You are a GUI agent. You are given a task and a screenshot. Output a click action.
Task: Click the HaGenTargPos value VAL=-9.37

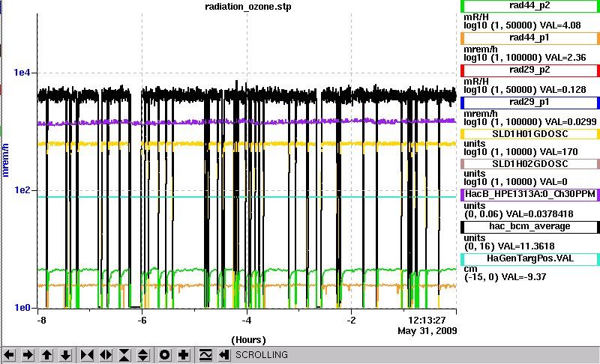(522, 277)
